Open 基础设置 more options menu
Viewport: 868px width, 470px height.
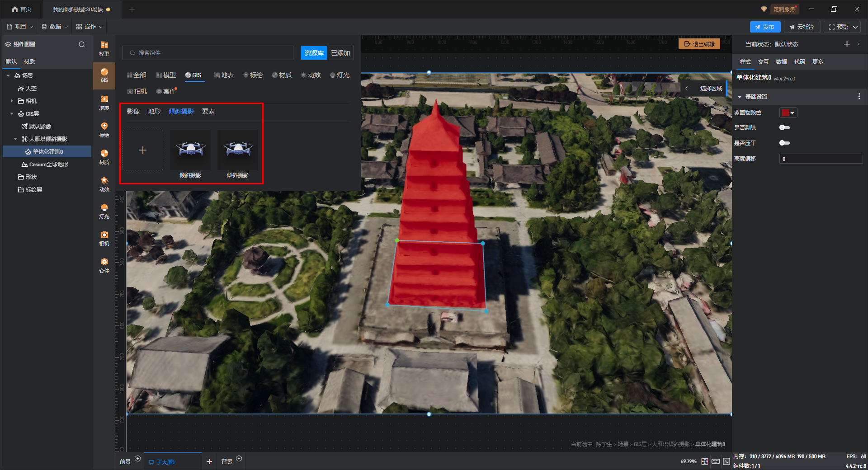click(x=859, y=96)
